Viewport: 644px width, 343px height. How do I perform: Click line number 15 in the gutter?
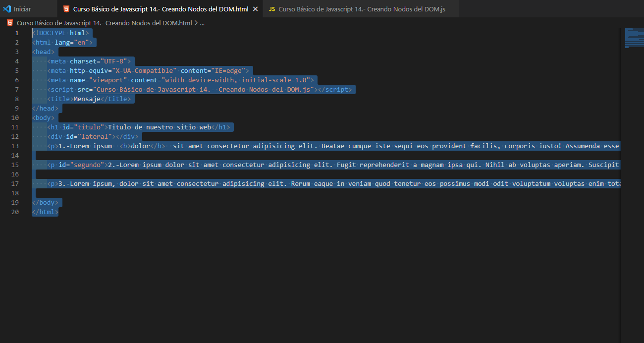[15, 165]
